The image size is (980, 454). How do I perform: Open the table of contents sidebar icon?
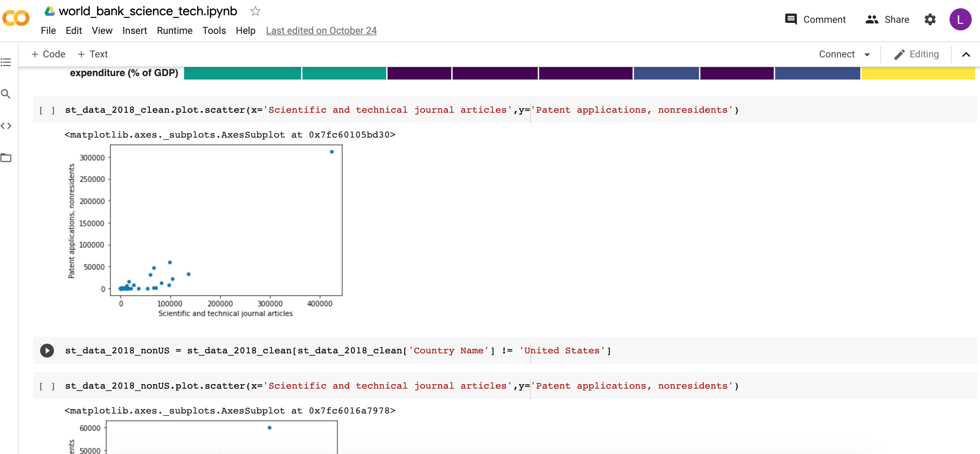tap(6, 62)
